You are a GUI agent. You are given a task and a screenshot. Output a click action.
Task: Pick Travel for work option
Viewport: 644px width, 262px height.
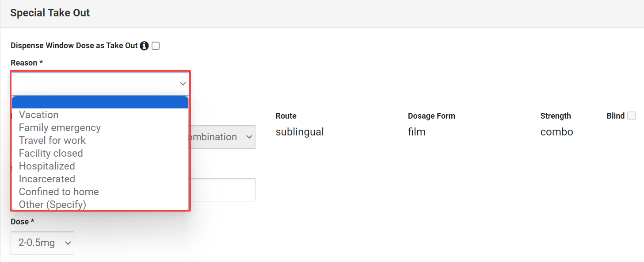tap(52, 140)
